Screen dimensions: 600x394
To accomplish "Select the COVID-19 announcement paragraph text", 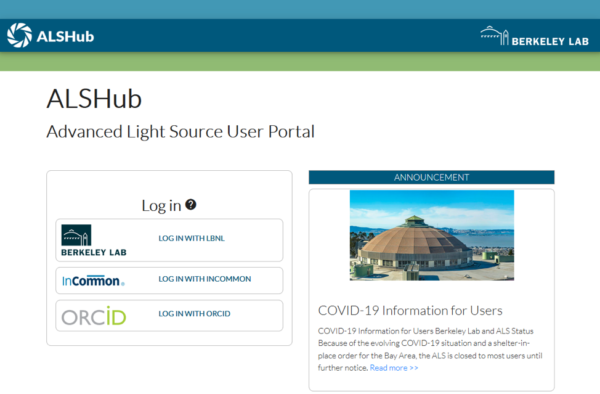I will tap(430, 349).
